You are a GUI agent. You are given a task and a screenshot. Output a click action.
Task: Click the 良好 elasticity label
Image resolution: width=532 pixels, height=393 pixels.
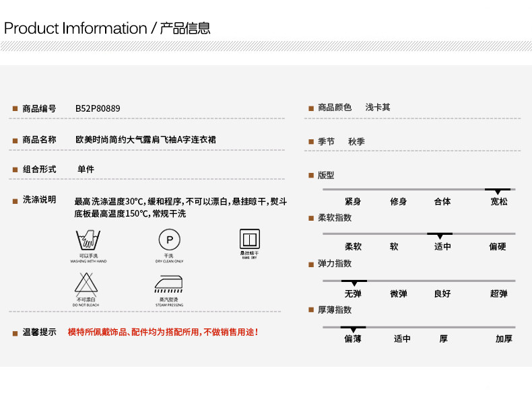(x=442, y=293)
